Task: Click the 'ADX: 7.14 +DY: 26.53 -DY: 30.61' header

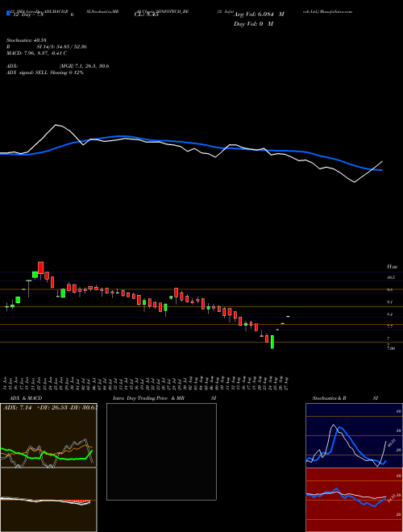Action: pos(50,408)
